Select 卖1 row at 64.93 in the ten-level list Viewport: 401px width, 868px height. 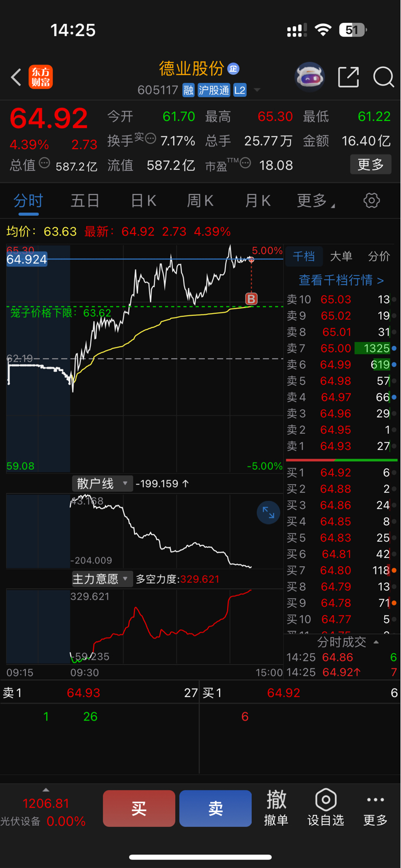(x=342, y=446)
